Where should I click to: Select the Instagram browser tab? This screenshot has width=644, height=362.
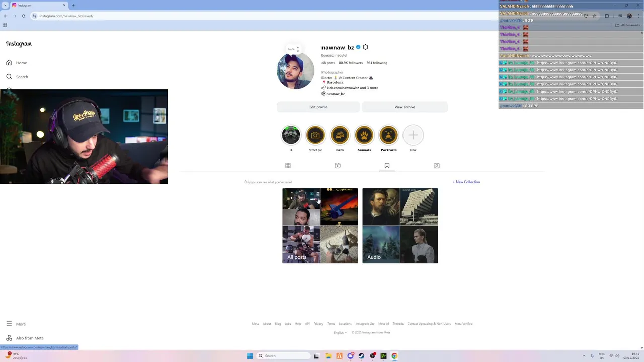[x=38, y=5]
